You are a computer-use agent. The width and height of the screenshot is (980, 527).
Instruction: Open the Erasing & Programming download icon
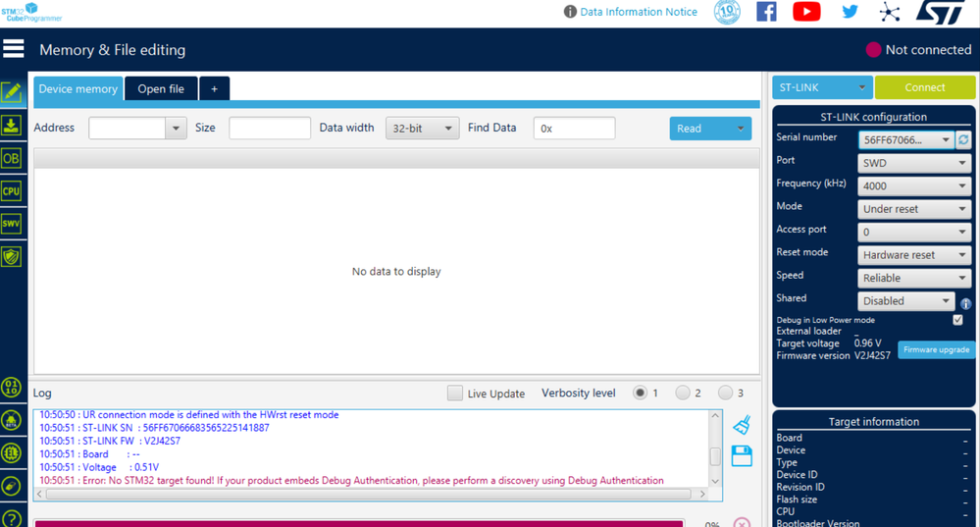tap(11, 125)
